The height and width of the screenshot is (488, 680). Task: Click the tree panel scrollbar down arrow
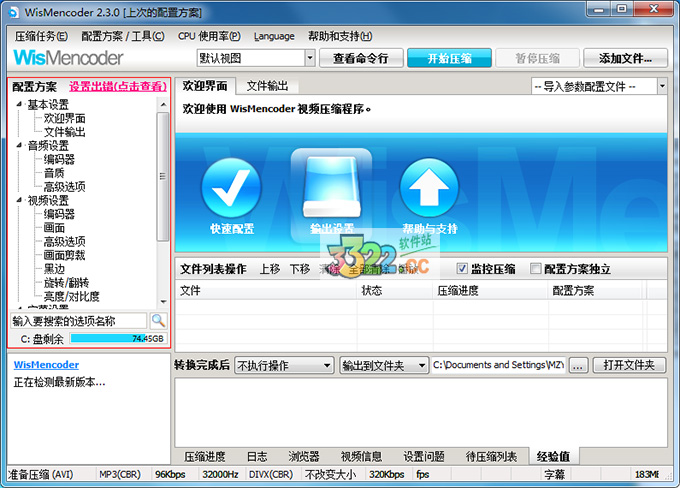click(x=163, y=301)
